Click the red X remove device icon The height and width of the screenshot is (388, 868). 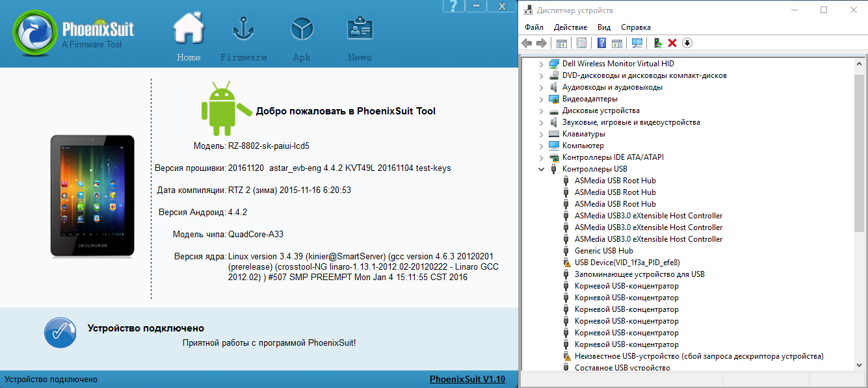pyautogui.click(x=672, y=43)
